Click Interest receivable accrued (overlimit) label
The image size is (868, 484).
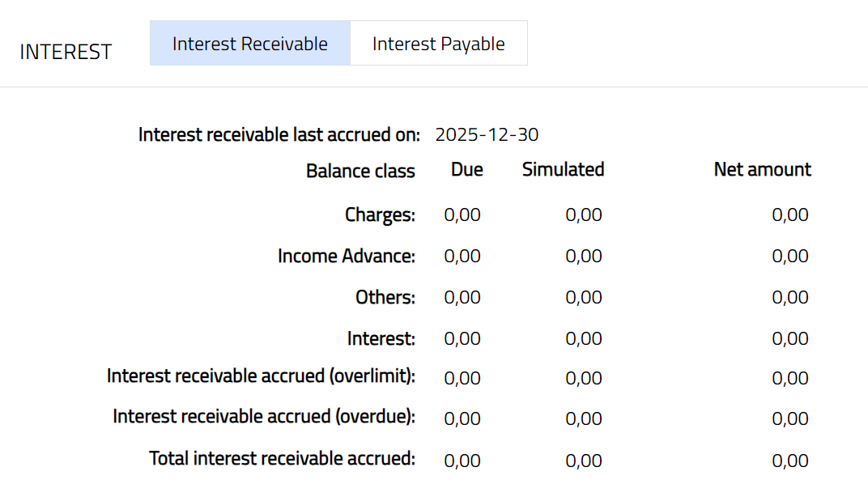click(261, 376)
